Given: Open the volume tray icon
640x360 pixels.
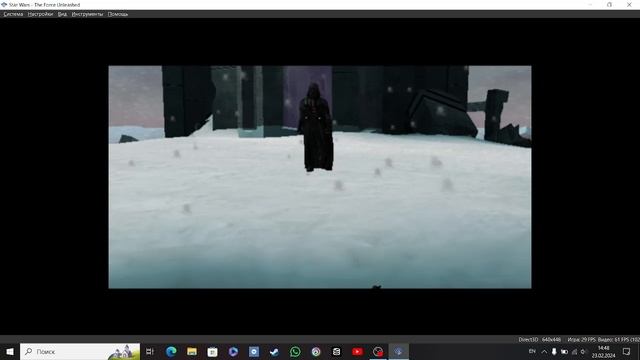Looking at the screenshot, I should pyautogui.click(x=583, y=351).
